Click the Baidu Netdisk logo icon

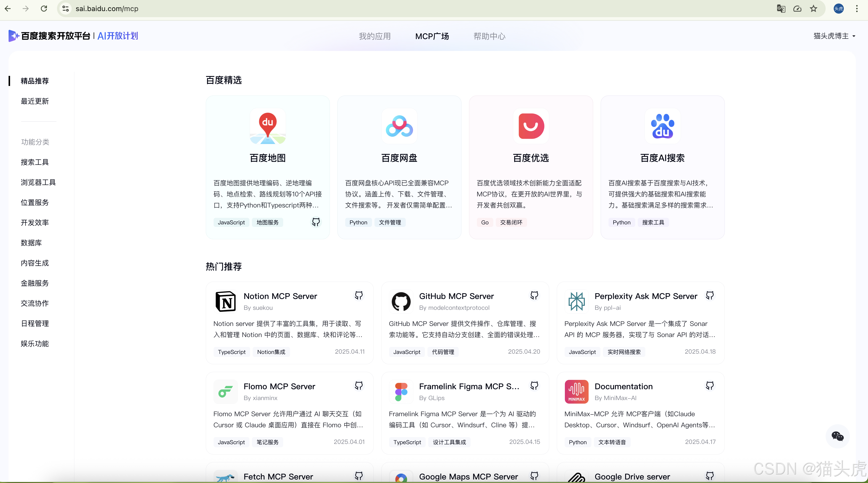[x=399, y=126]
